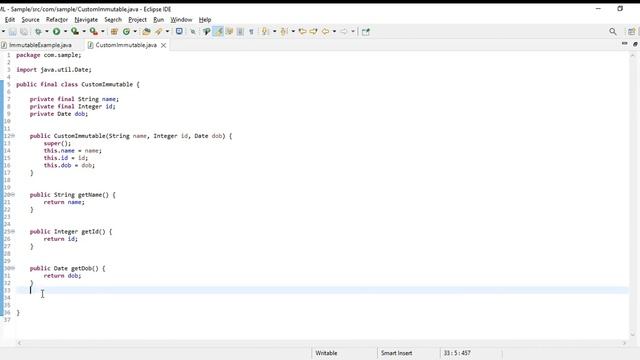Click 'private Date dob;' field line

(x=59, y=114)
